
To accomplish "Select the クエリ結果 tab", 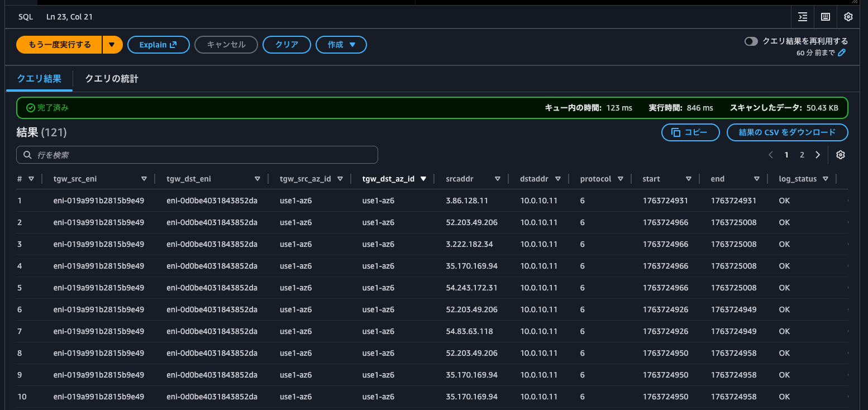I will pos(39,79).
